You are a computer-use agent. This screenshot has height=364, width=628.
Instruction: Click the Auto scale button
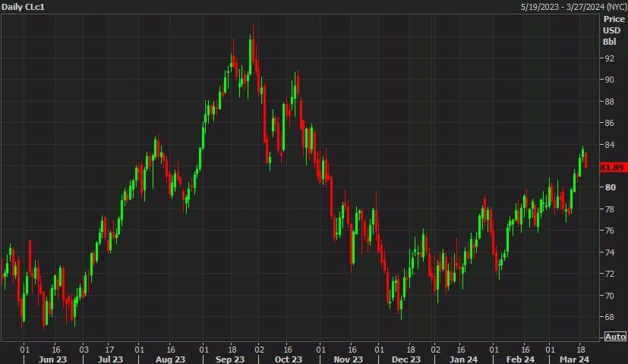click(x=615, y=337)
